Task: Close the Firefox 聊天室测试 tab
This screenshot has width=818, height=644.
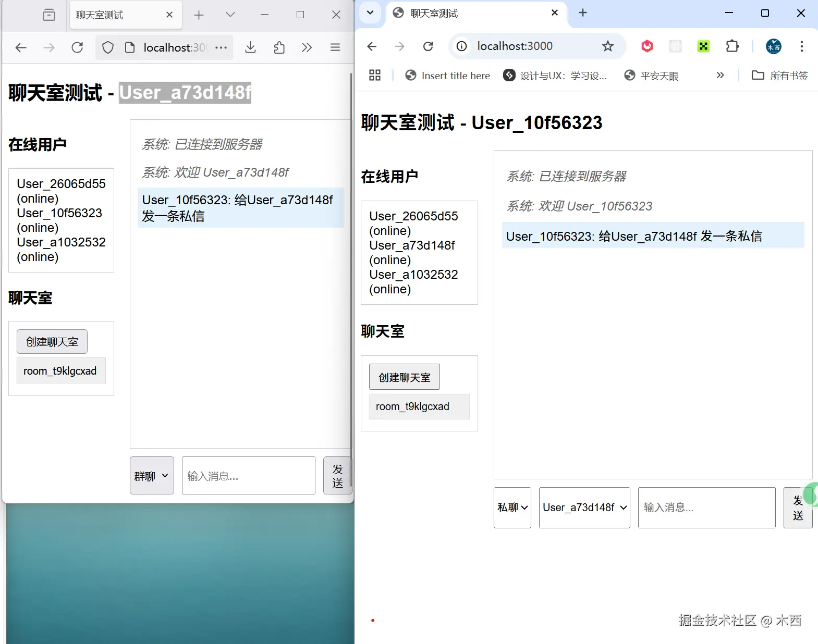Action: (x=169, y=15)
